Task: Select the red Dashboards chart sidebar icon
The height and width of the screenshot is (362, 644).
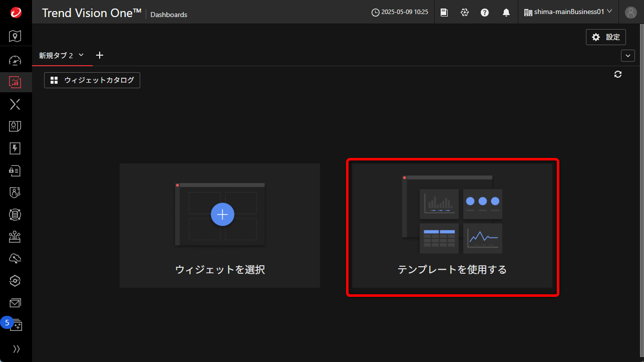Action: coord(15,82)
